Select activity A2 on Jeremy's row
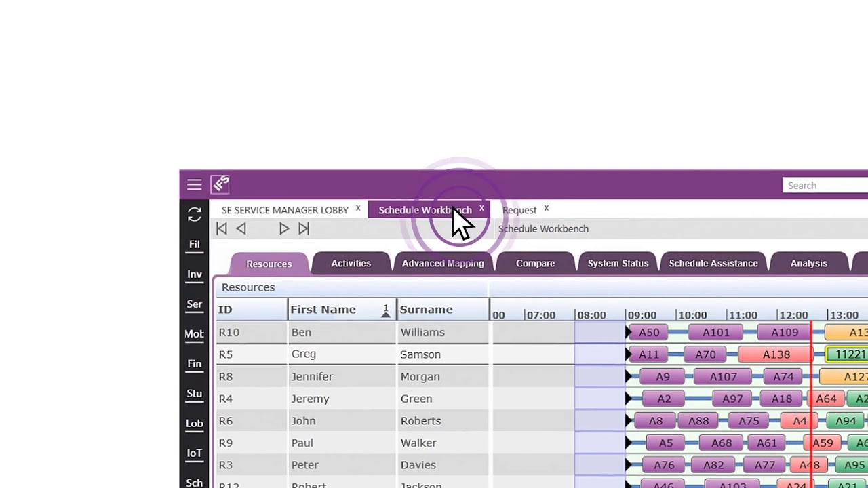 (x=664, y=399)
